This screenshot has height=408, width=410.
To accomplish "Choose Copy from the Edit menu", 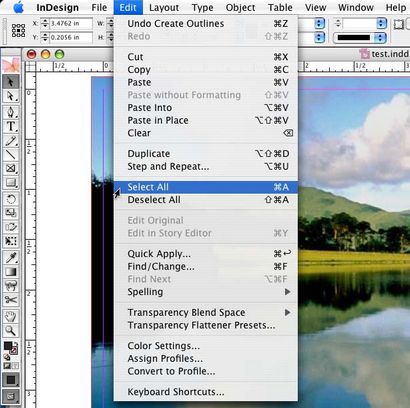I will (206, 70).
